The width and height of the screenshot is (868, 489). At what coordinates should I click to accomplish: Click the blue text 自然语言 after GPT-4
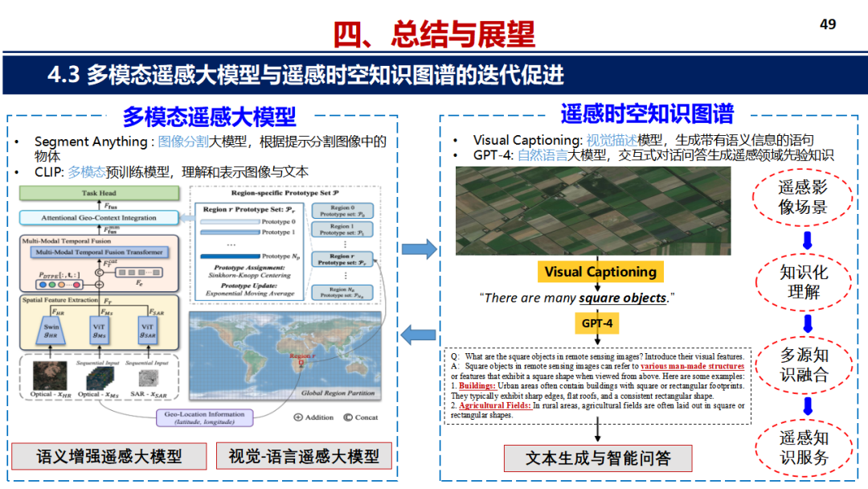(x=542, y=155)
